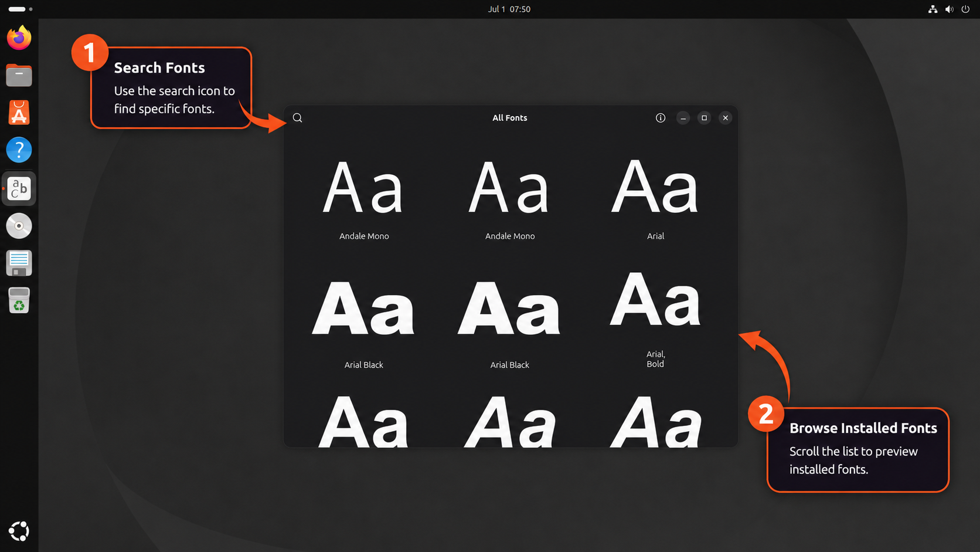This screenshot has width=980, height=552.
Task: Open the Help app in the dock
Action: coord(19,150)
